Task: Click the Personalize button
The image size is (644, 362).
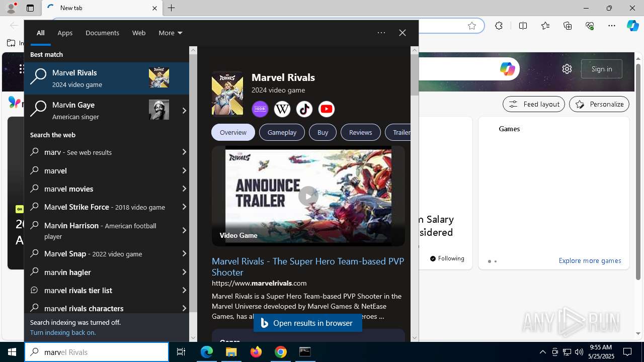Action: coord(599,104)
